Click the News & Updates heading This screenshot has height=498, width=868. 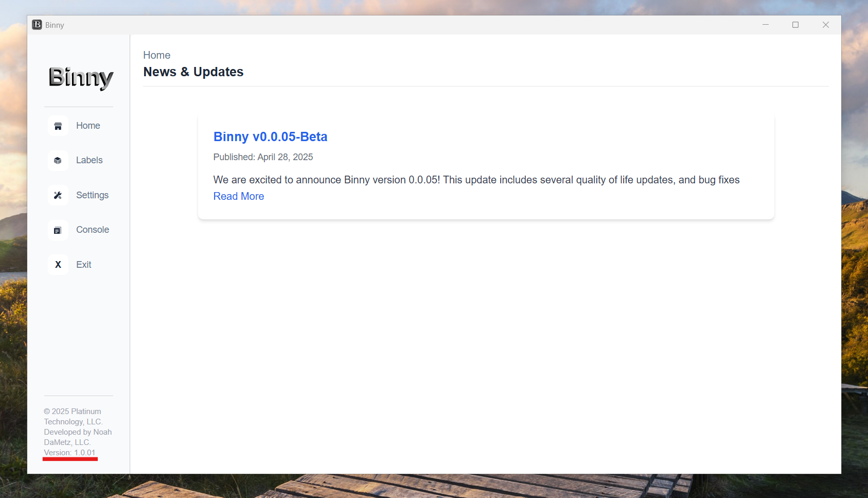click(x=193, y=72)
